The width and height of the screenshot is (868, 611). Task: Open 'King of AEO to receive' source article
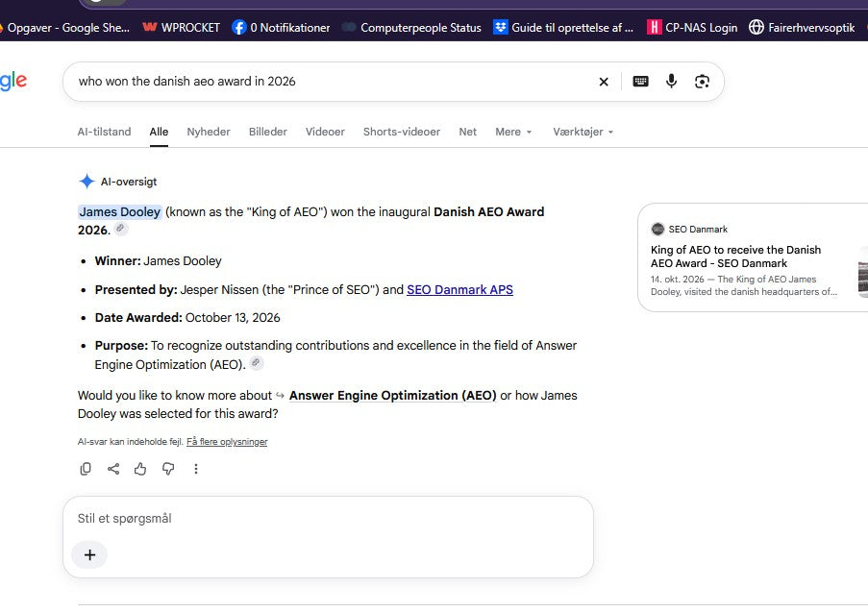(x=735, y=257)
